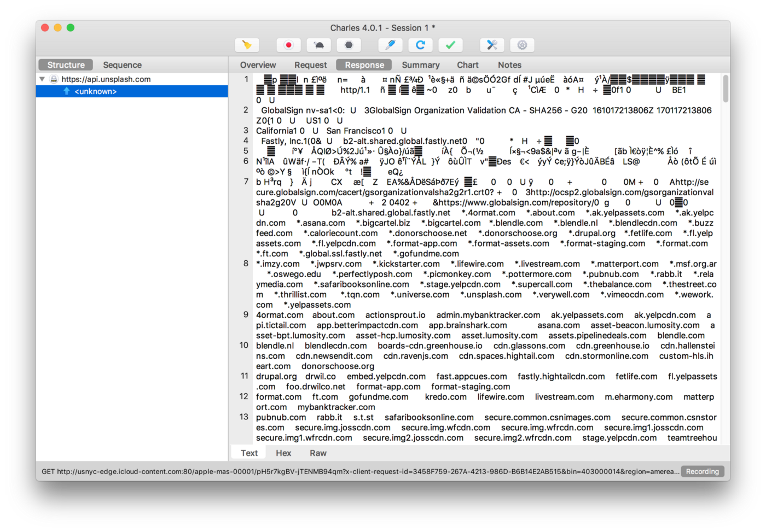Switch to the Hex body view
This screenshot has height=532, width=766.
(283, 453)
